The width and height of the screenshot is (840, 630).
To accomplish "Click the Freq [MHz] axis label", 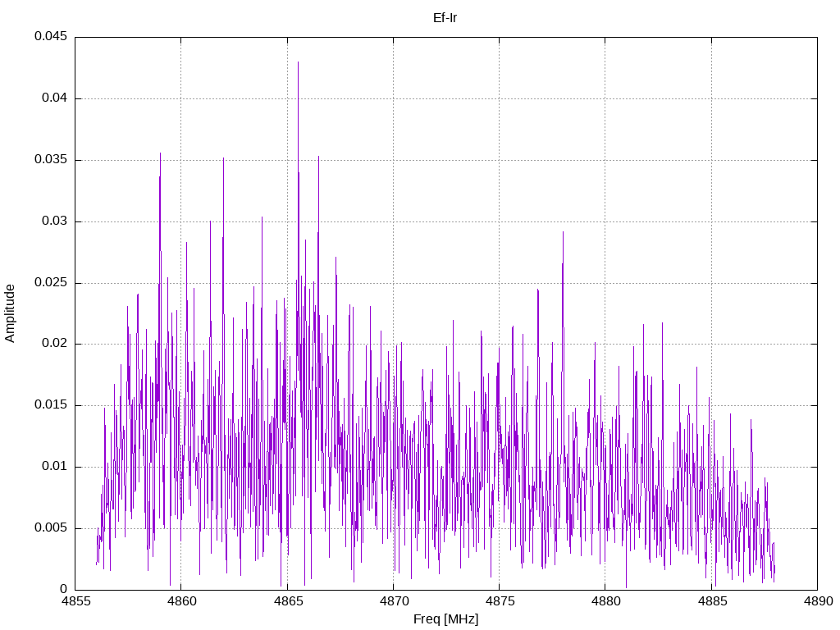I will pyautogui.click(x=445, y=619).
